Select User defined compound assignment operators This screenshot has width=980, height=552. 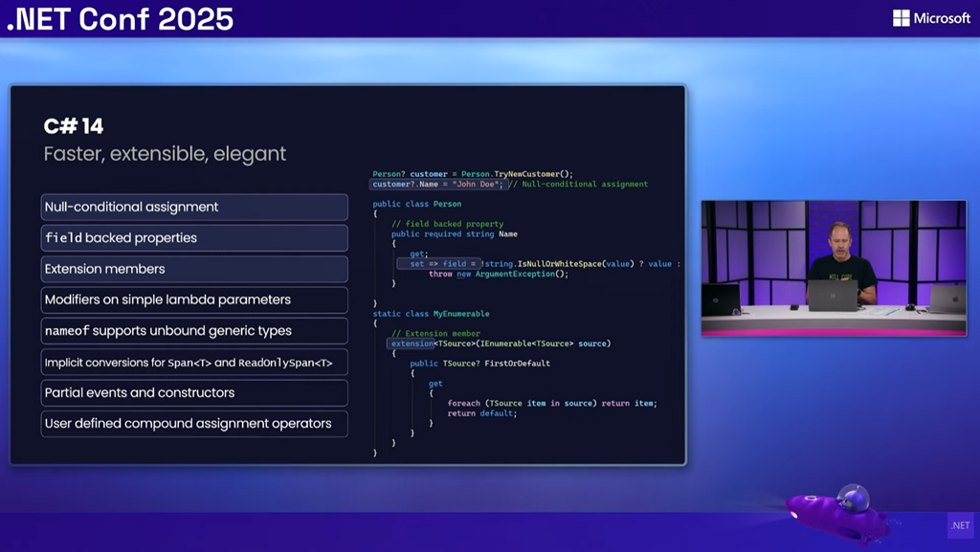pyautogui.click(x=194, y=424)
